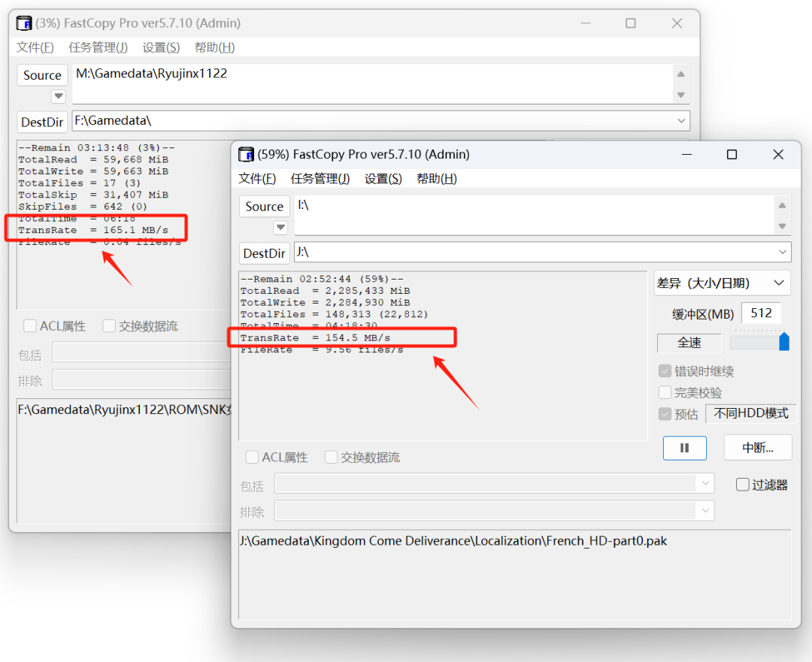This screenshot has height=662, width=812.
Task: Maximize the back FastCopy window
Action: [x=630, y=23]
